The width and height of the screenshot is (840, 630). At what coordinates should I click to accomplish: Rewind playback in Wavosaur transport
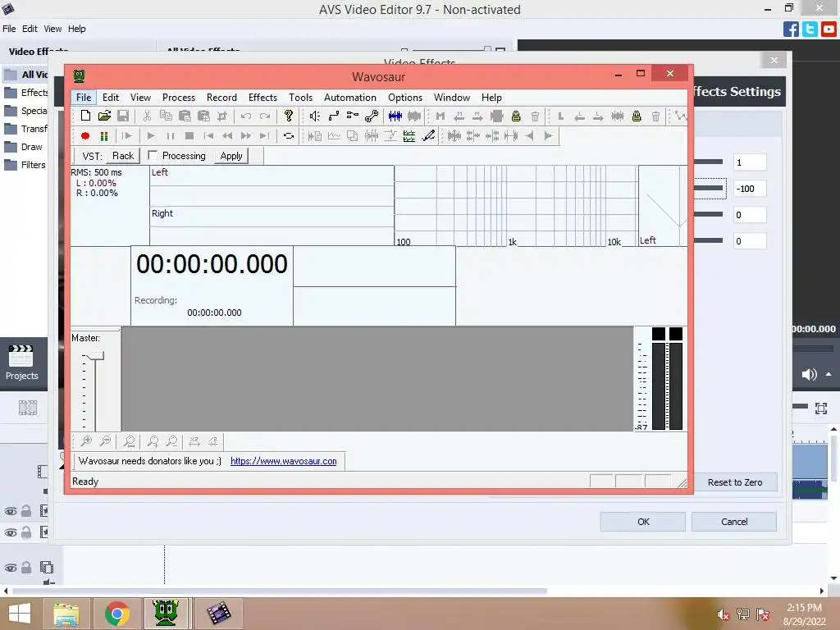(227, 136)
